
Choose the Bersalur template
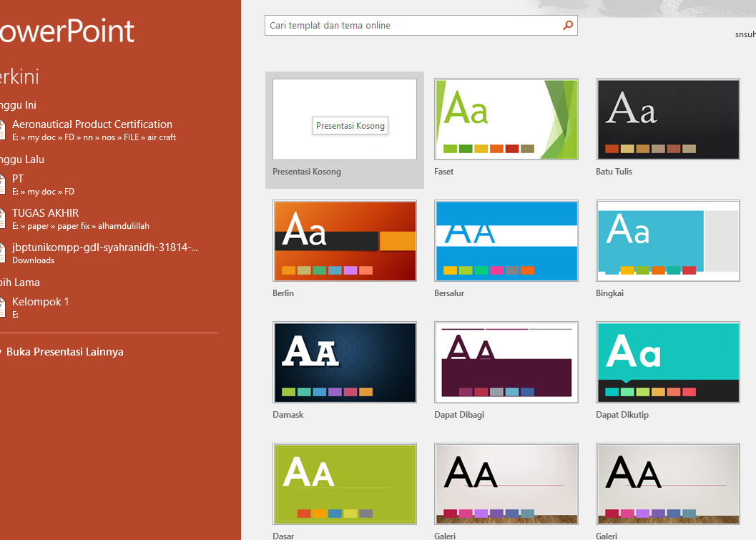[x=506, y=240]
